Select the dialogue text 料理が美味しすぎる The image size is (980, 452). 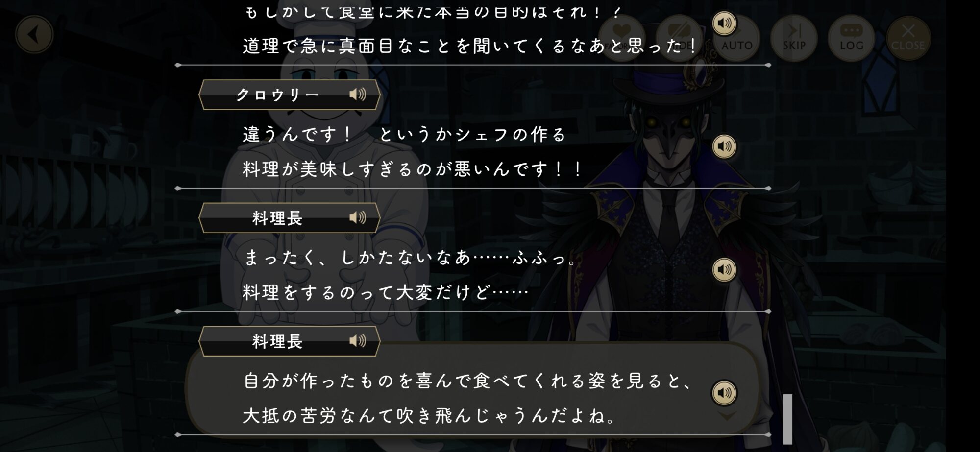(412, 169)
